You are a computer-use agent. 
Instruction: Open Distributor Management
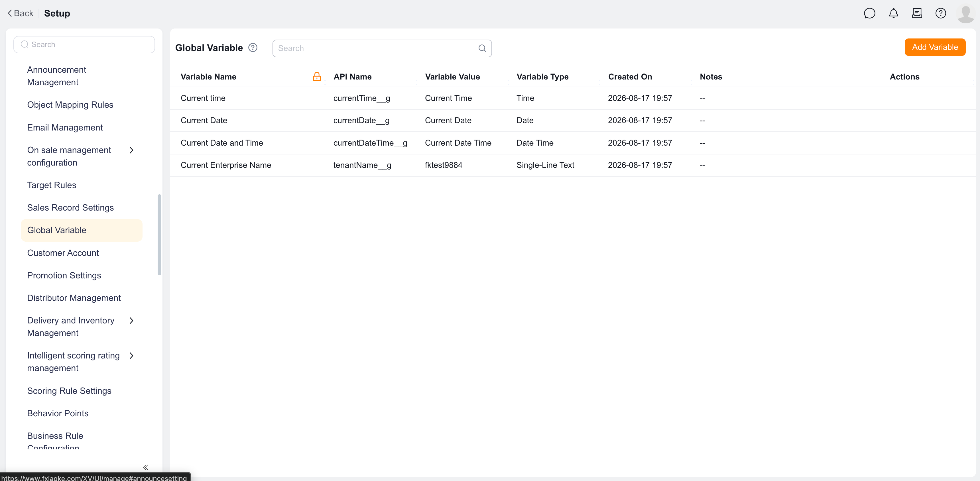[74, 298]
